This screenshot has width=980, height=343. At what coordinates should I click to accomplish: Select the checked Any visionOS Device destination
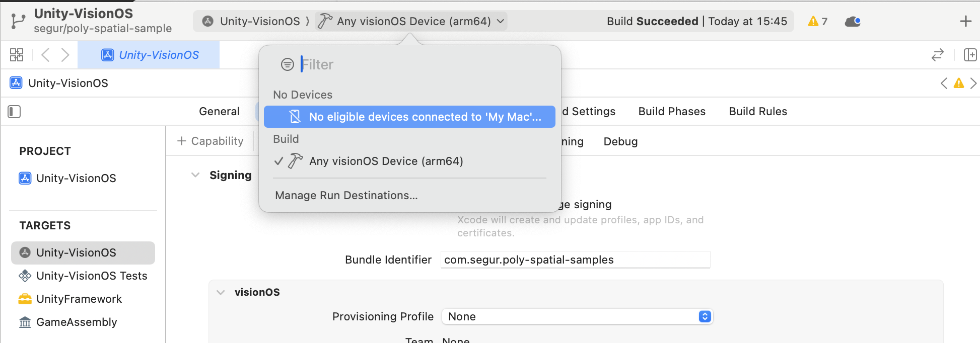click(x=386, y=161)
